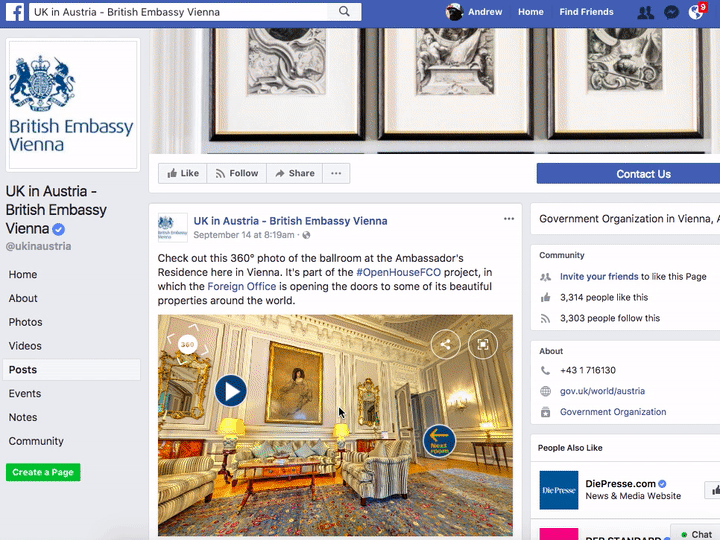Screen dimensions: 720x540
Task: Open Andrew's profile picture
Action: pos(454,12)
